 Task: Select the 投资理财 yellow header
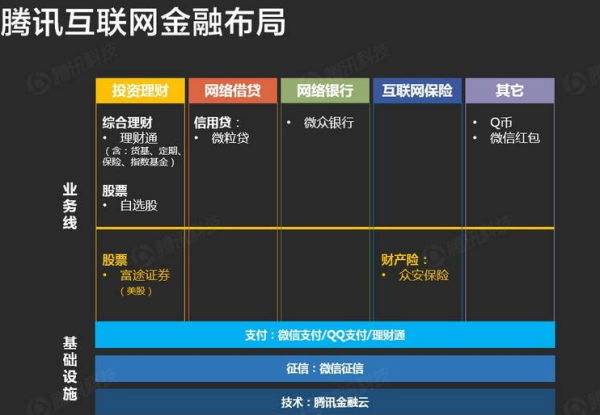point(140,91)
